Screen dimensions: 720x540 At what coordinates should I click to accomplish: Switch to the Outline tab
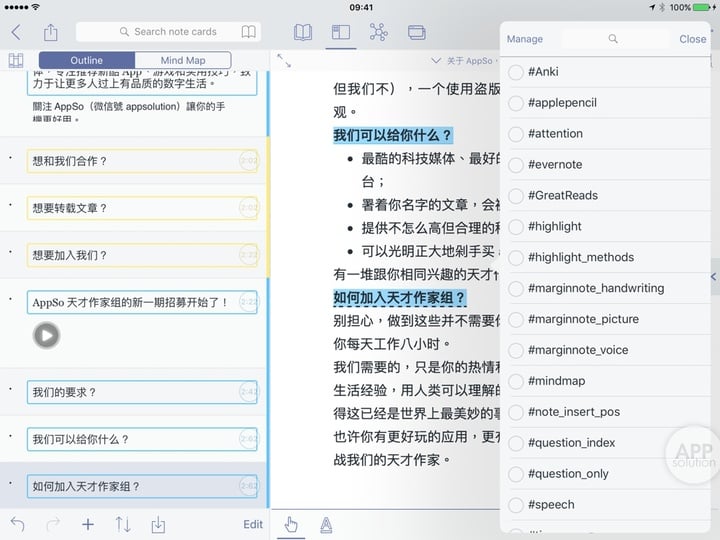pos(87,60)
